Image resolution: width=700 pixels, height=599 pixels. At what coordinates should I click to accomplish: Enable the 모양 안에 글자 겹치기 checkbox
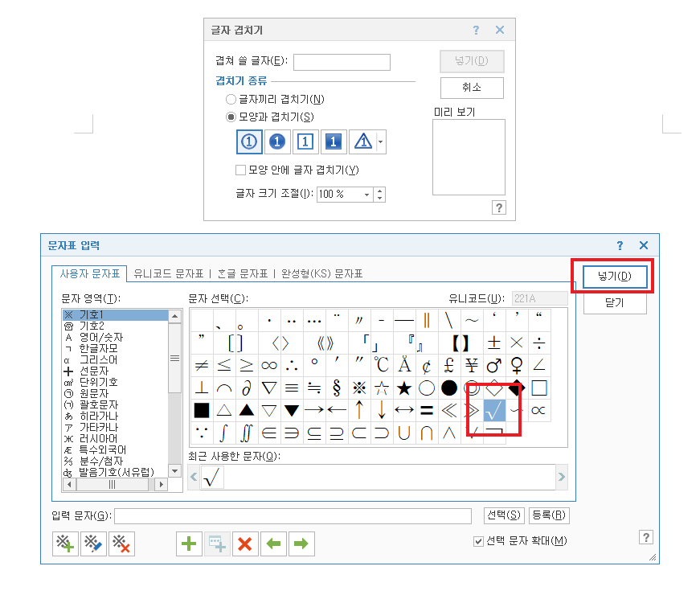pyautogui.click(x=239, y=170)
